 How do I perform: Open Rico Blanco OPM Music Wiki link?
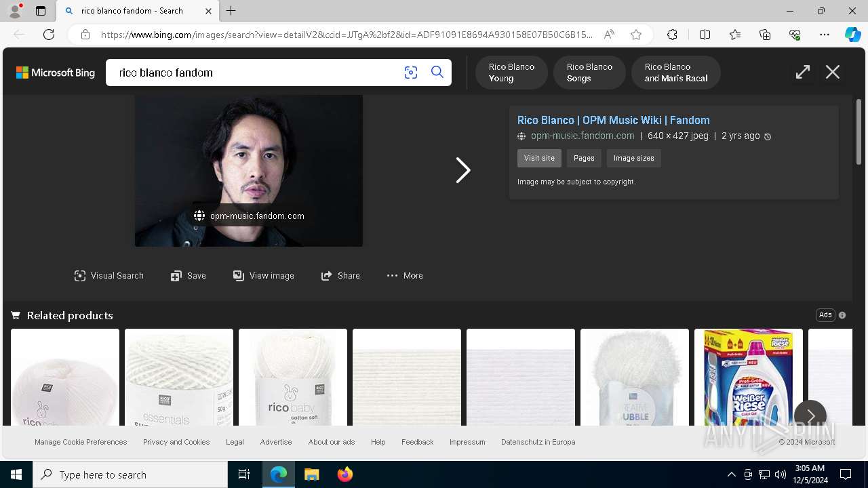pyautogui.click(x=614, y=120)
